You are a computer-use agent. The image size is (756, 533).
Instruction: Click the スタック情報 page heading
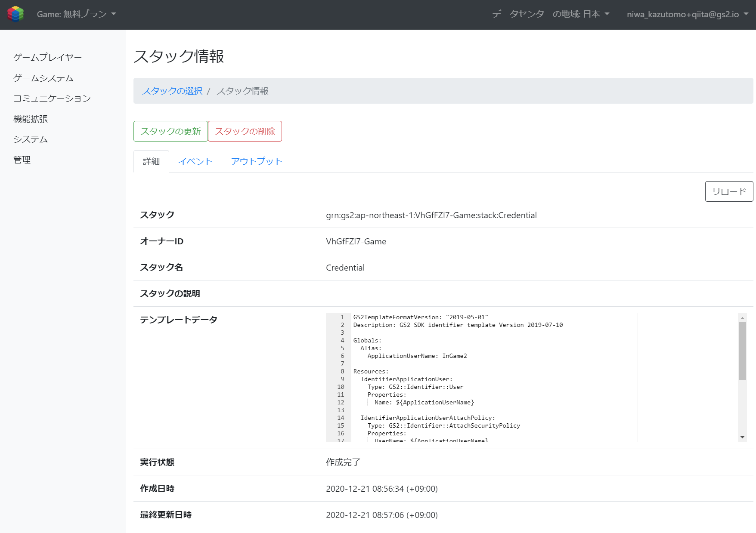[179, 56]
